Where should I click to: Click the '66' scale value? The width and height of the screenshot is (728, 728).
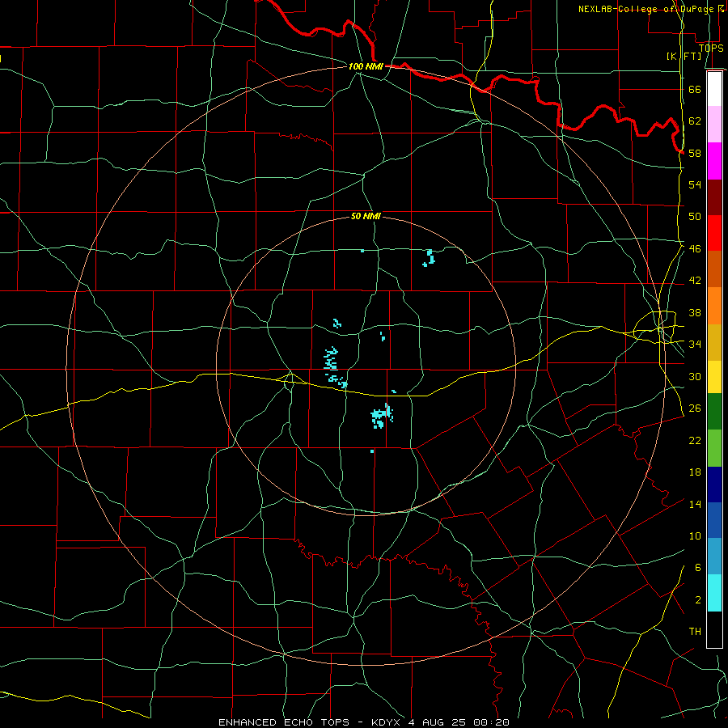tap(695, 89)
